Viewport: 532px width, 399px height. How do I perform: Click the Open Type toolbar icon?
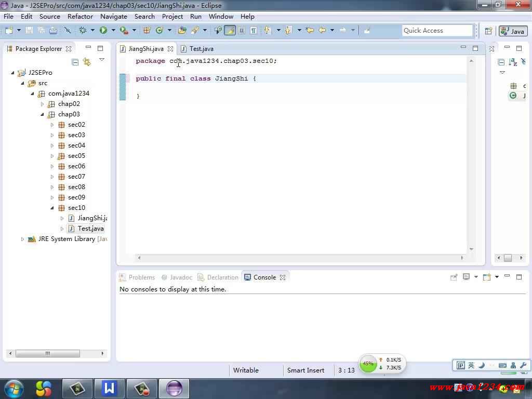pos(182,31)
